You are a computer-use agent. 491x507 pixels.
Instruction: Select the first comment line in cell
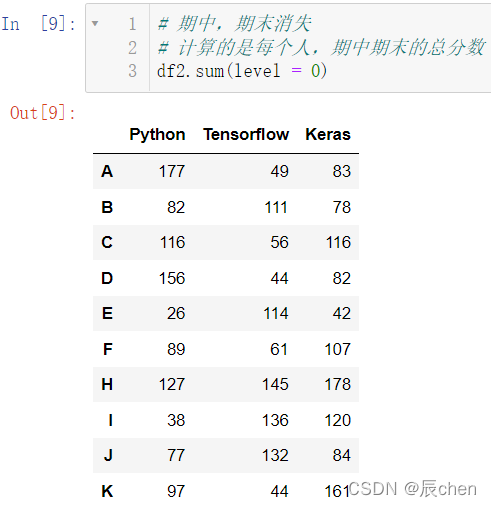(x=234, y=24)
